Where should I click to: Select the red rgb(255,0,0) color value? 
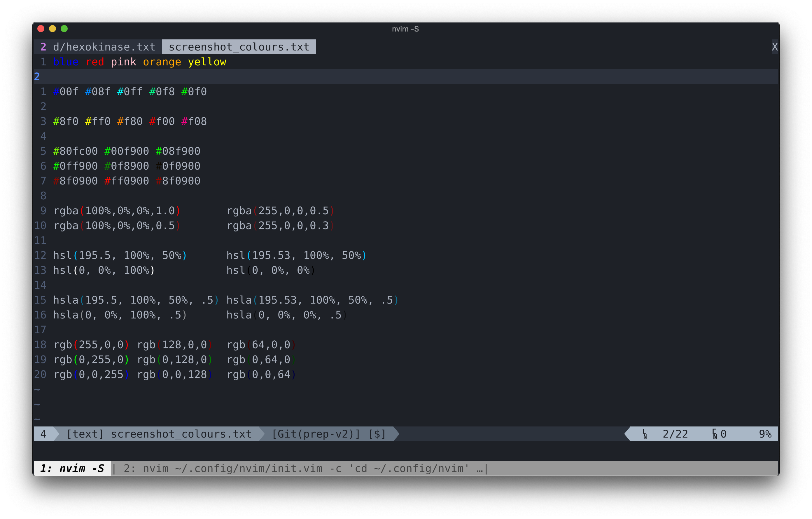point(91,344)
